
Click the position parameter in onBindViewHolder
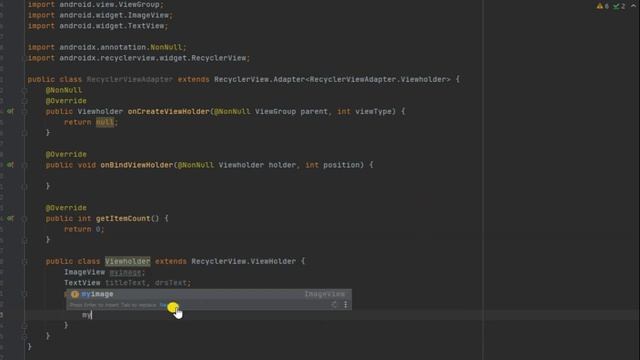(341, 165)
